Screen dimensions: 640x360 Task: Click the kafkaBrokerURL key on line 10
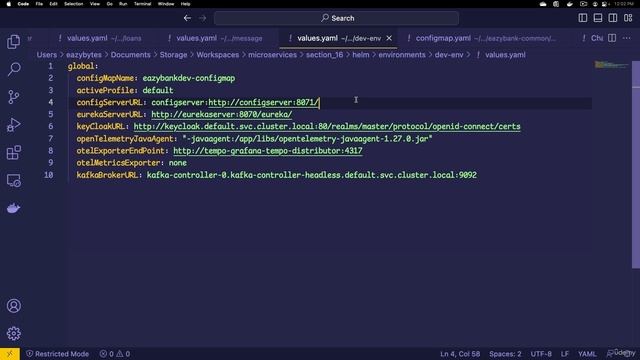click(107, 175)
